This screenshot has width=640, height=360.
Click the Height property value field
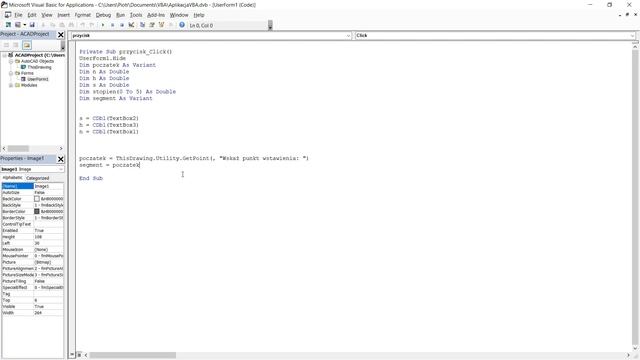coord(48,237)
